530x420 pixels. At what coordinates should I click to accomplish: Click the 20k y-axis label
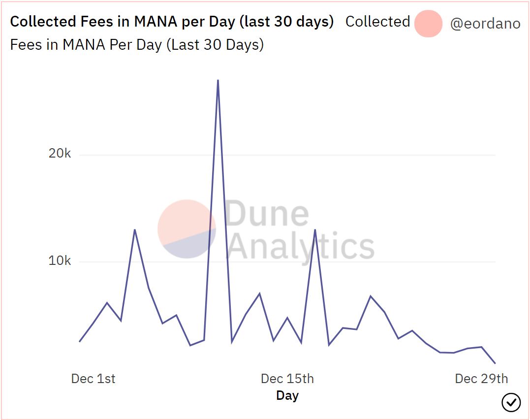(x=60, y=154)
